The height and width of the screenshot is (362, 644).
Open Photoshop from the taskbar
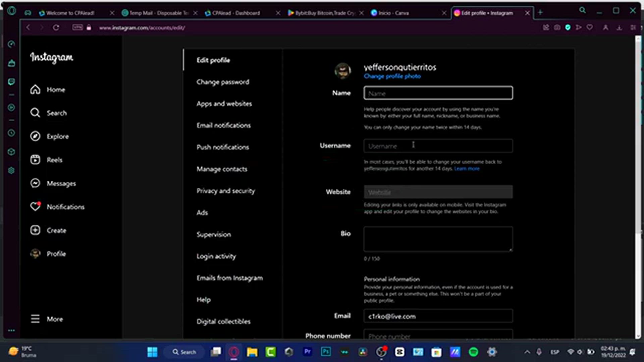coord(326,352)
